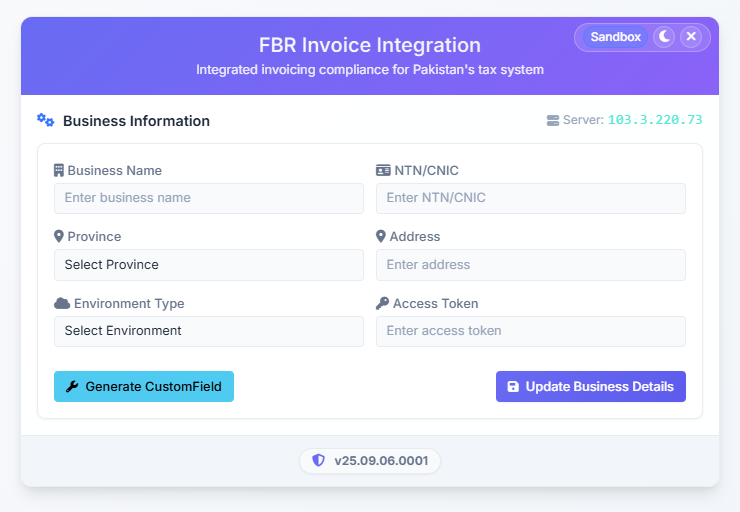Click the Business Information heading
The image size is (740, 512).
pos(136,121)
